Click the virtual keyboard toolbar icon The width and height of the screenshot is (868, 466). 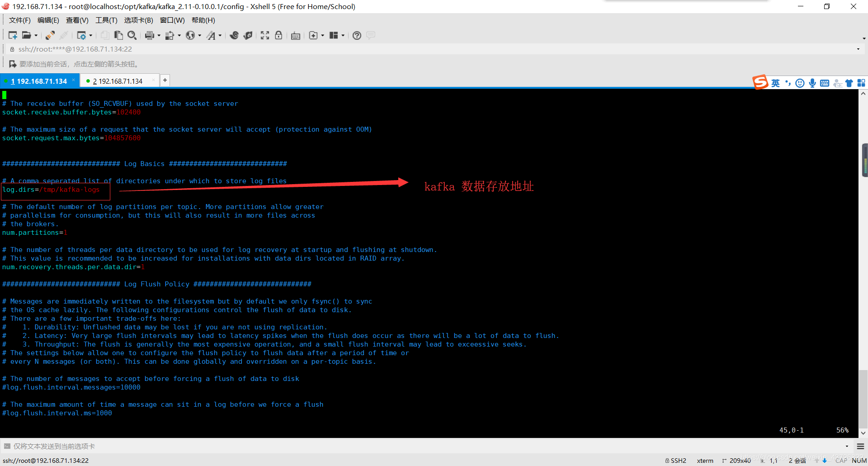(x=296, y=36)
